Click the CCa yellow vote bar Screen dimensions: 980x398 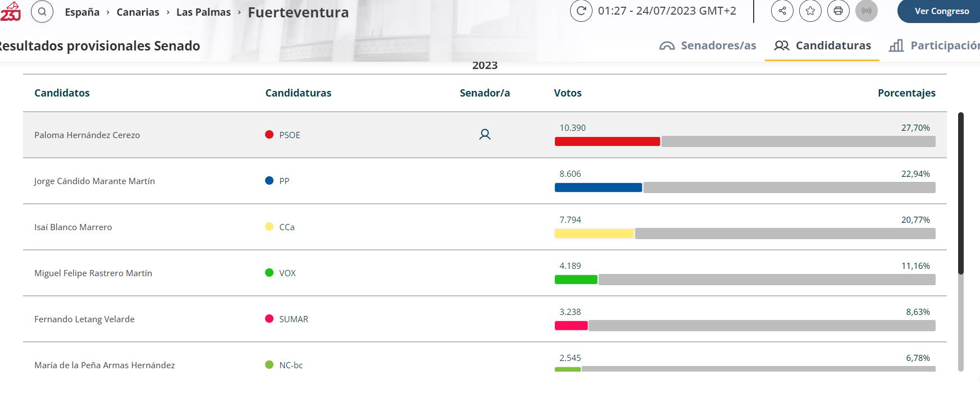(x=594, y=234)
